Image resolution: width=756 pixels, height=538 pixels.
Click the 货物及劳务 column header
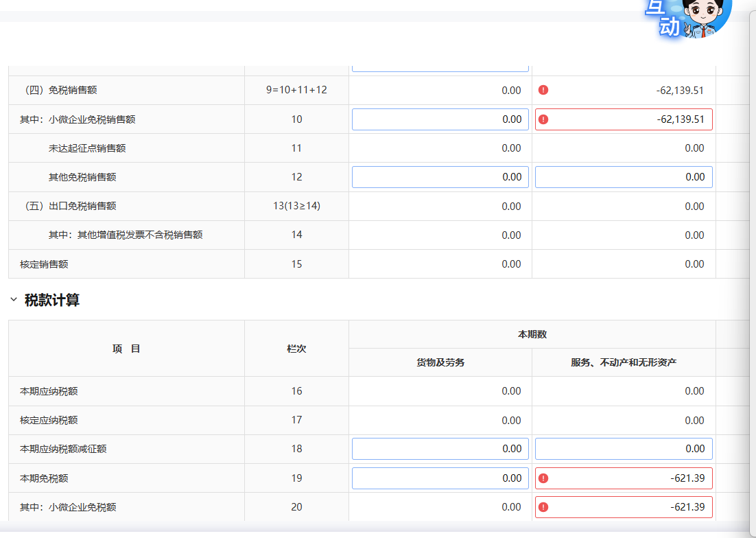440,362
